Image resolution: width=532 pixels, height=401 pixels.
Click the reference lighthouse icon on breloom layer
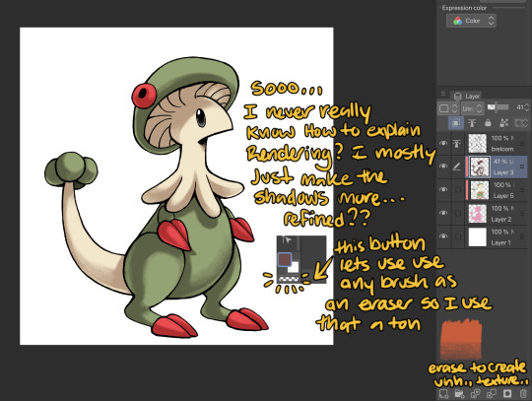tap(457, 144)
